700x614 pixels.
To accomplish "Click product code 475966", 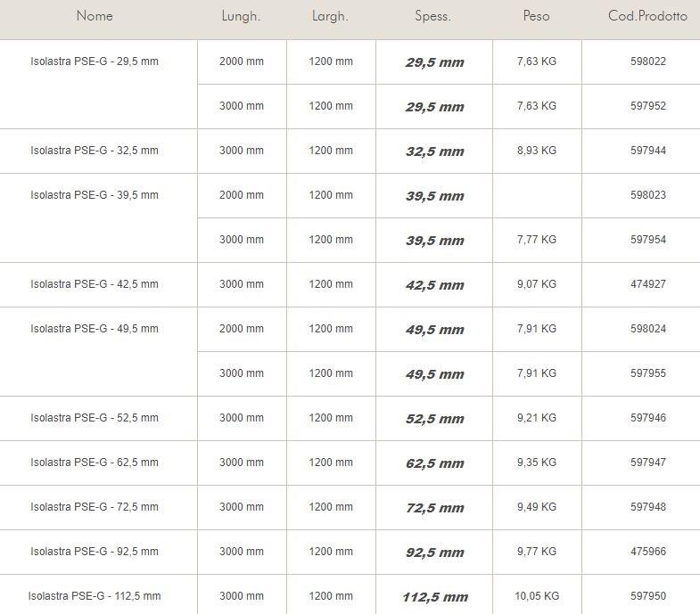I will pyautogui.click(x=648, y=552).
